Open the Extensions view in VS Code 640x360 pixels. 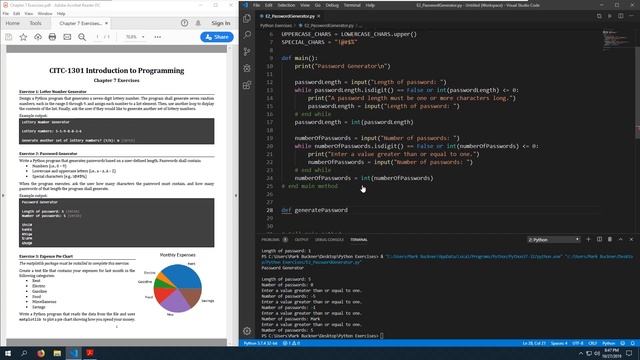coord(247,85)
